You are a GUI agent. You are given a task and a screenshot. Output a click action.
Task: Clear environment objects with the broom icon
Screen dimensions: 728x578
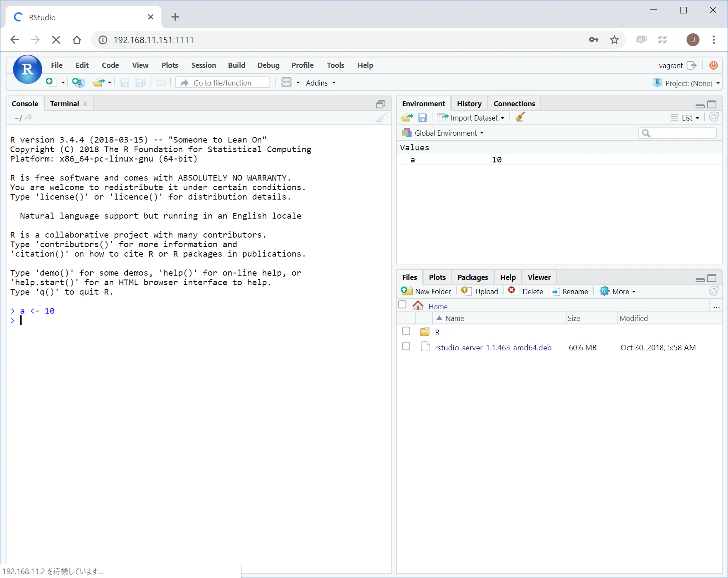tap(520, 117)
